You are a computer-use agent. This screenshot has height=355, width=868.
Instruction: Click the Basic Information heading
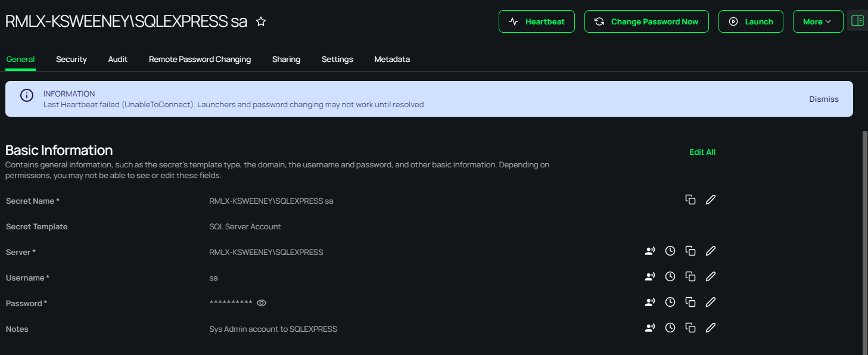click(59, 150)
